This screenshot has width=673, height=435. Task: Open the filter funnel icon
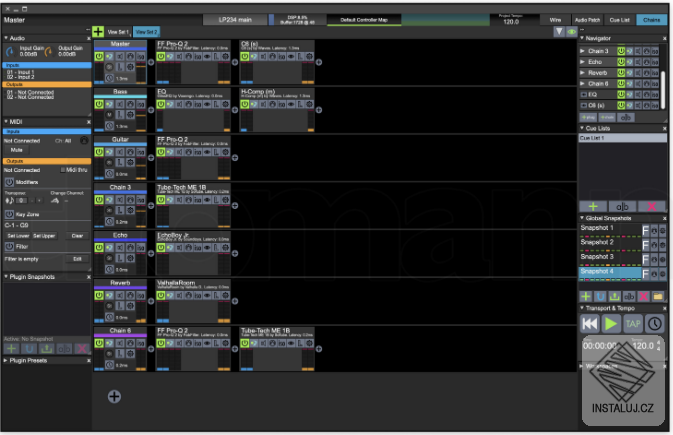[559, 32]
